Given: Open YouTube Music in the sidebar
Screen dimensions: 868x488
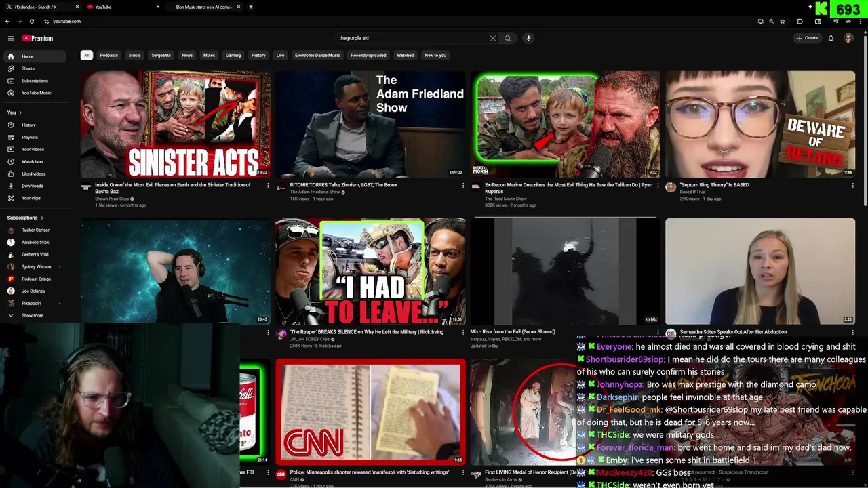Looking at the screenshot, I should [36, 93].
